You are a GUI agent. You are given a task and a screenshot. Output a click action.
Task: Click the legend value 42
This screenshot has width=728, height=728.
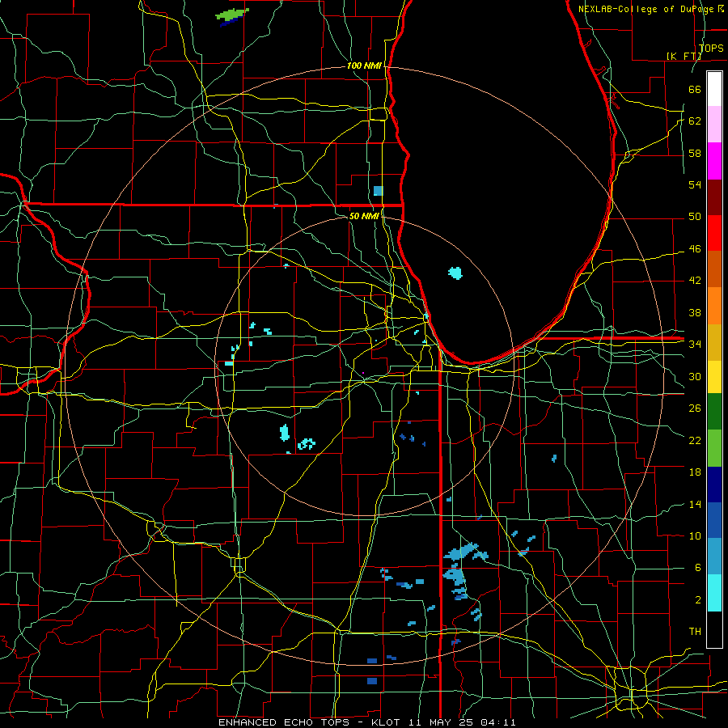coord(695,281)
